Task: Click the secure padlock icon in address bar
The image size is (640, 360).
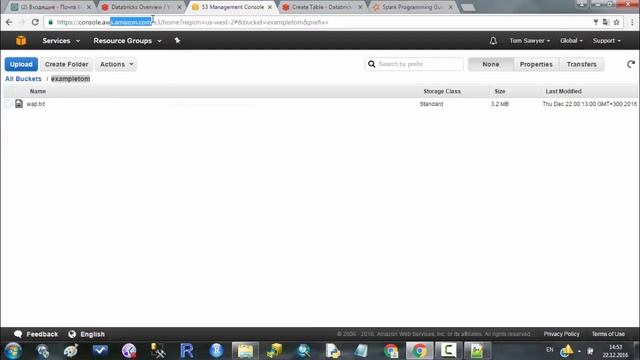Action: pos(51,22)
